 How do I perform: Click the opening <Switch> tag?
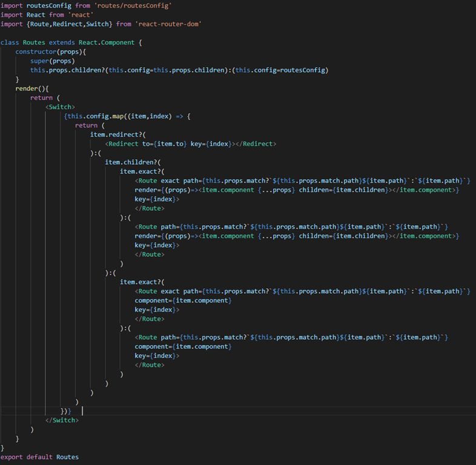60,107
